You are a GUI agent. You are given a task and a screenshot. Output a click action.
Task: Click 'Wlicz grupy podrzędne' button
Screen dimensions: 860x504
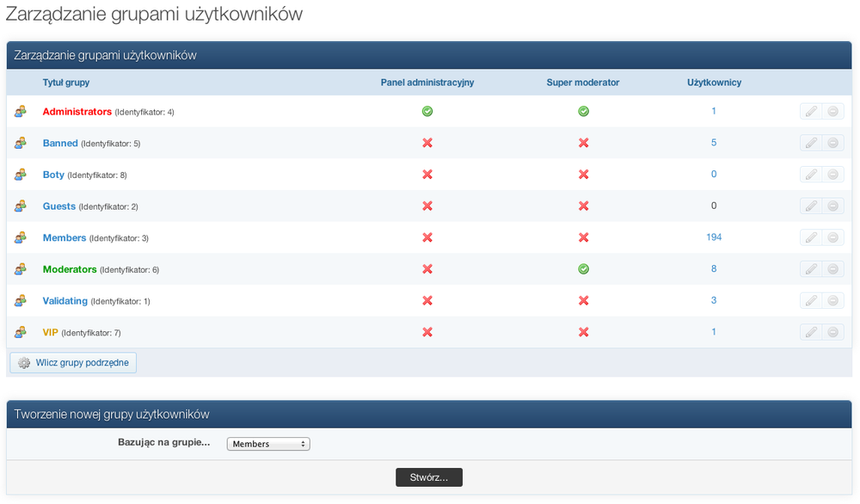(x=73, y=363)
